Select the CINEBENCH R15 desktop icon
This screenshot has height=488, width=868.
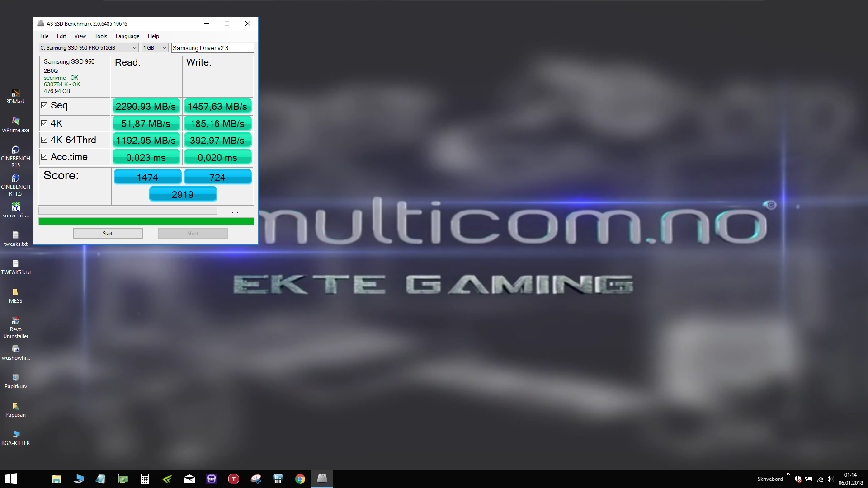point(15,156)
